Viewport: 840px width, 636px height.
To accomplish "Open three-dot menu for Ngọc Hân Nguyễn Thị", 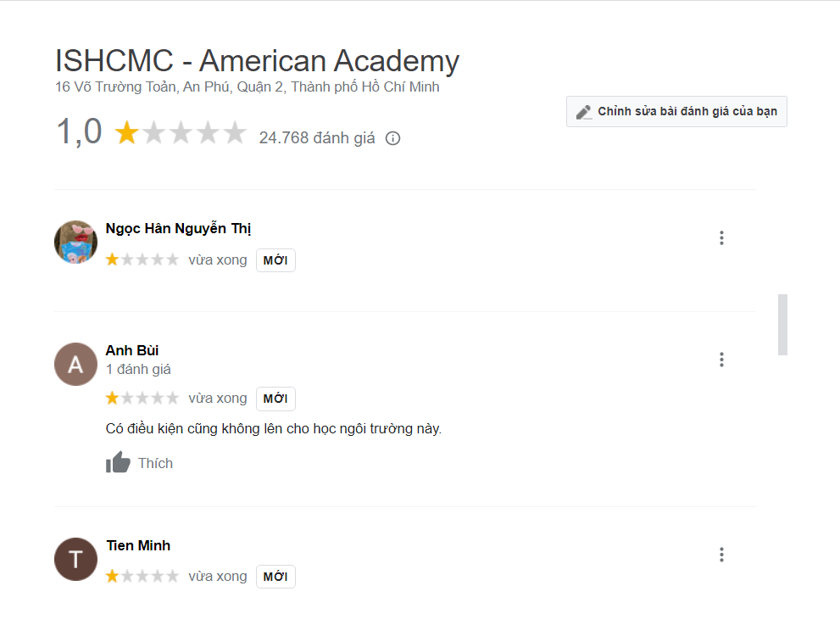I will point(721,238).
